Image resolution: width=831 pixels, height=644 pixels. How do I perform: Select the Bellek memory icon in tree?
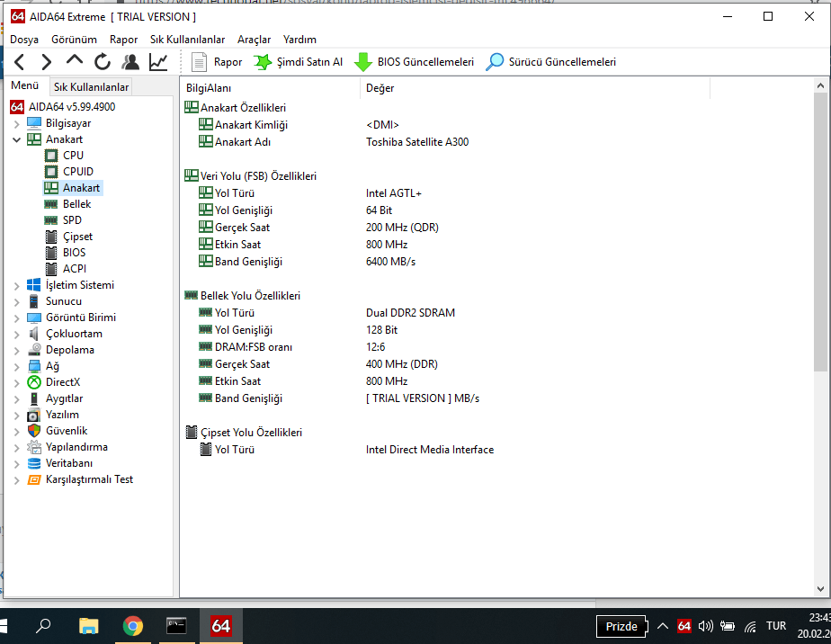pos(51,204)
